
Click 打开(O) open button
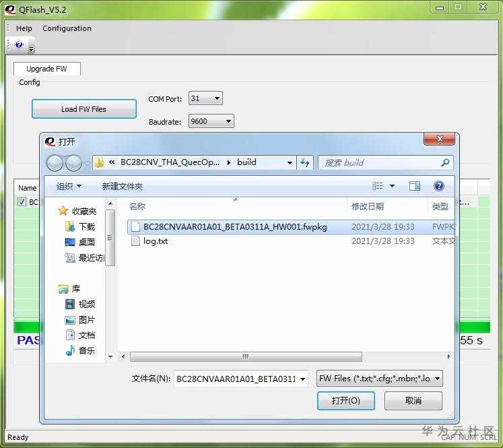click(346, 400)
